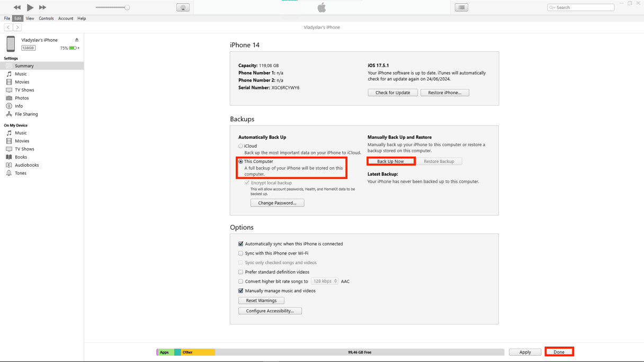Click Check for Update
This screenshot has height=362, width=644.
pos(392,93)
